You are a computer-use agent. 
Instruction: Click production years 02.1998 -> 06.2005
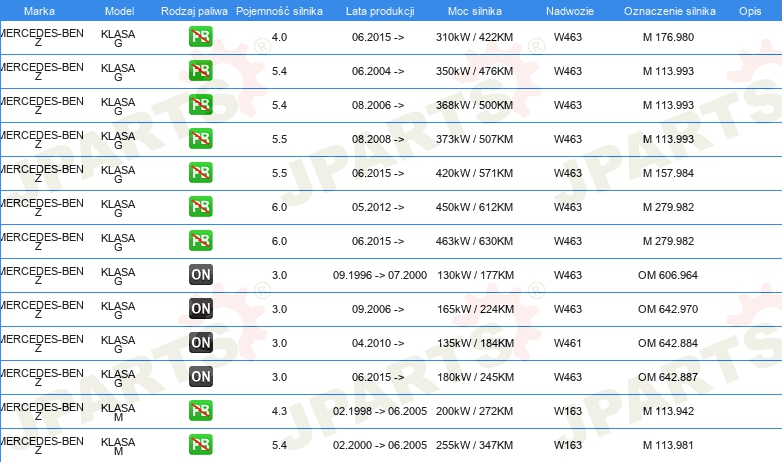(380, 411)
